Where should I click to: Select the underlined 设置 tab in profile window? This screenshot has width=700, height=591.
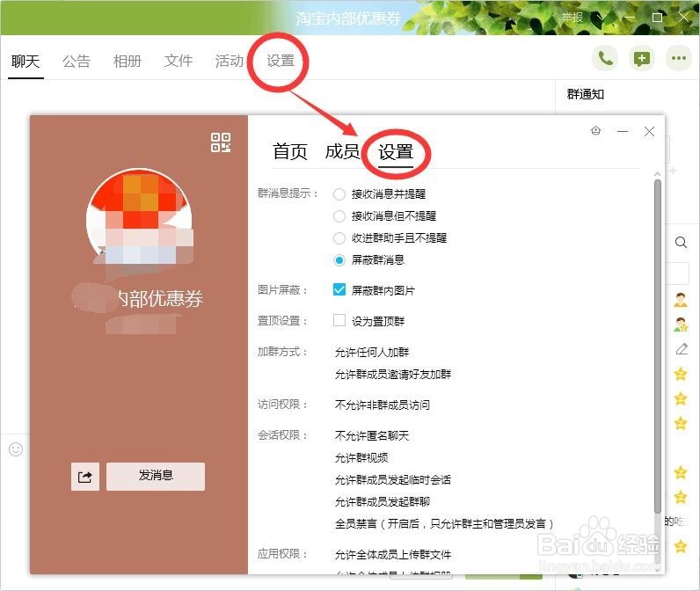(x=396, y=152)
